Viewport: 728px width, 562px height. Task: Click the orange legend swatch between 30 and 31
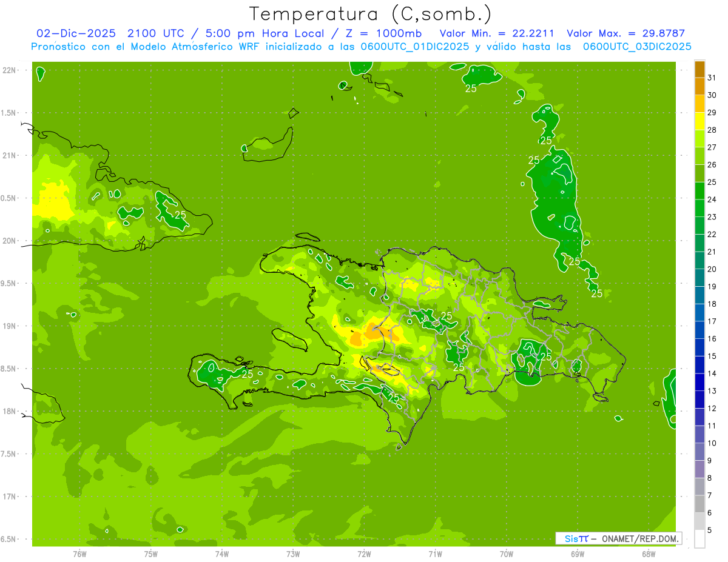(x=699, y=86)
